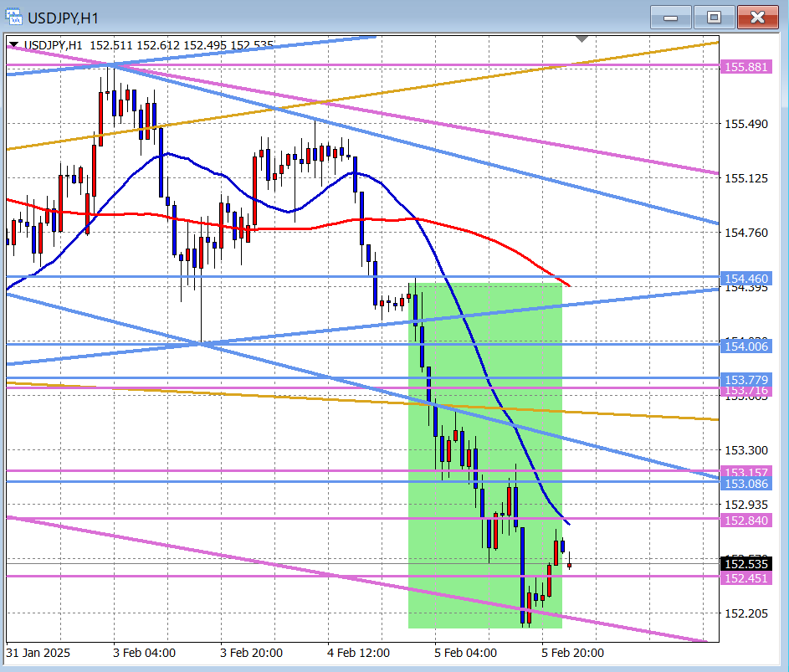
Task: Click the black triangle before USDJPY,H1 label
Action: (x=14, y=45)
